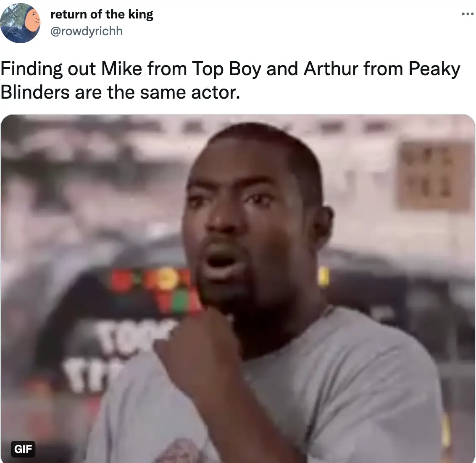Open the @rowdyrichh handle link

click(x=87, y=31)
